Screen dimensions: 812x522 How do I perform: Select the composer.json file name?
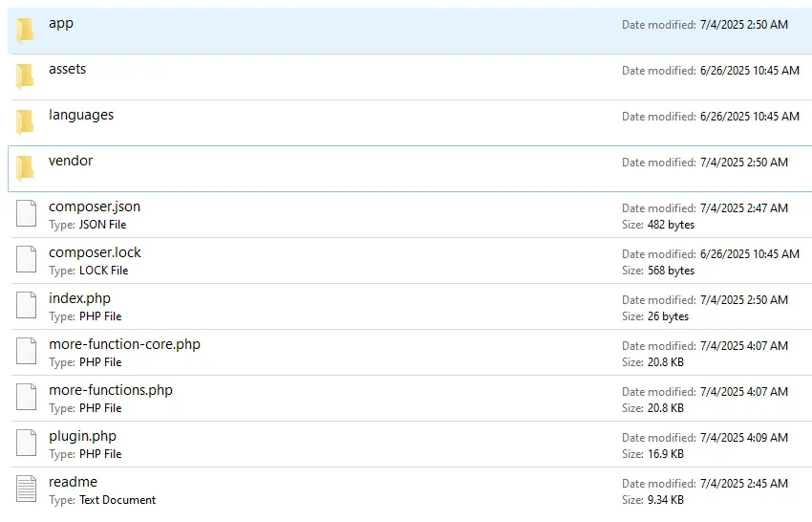(x=95, y=207)
